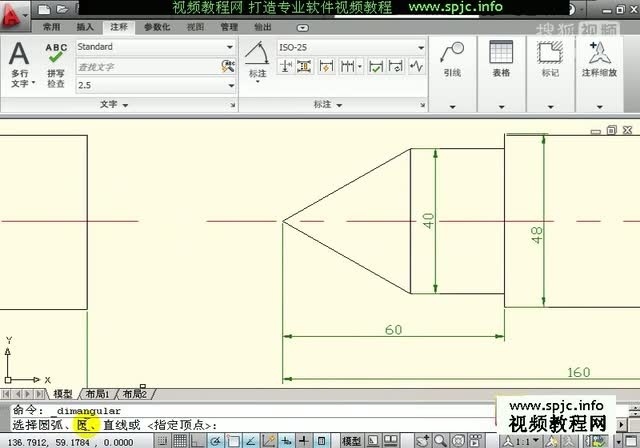Select the Multiline Text (多行文字) tool
The height and width of the screenshot is (448, 640).
click(20, 64)
